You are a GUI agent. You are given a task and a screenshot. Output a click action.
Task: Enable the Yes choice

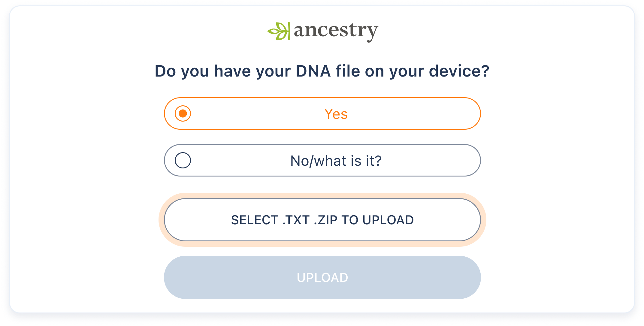point(322,113)
